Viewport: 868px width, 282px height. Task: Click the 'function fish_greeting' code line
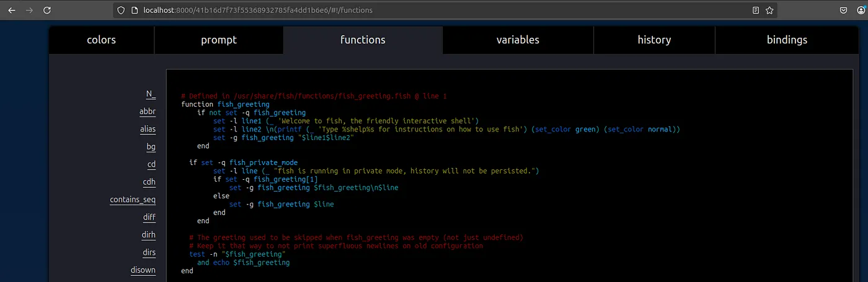225,104
